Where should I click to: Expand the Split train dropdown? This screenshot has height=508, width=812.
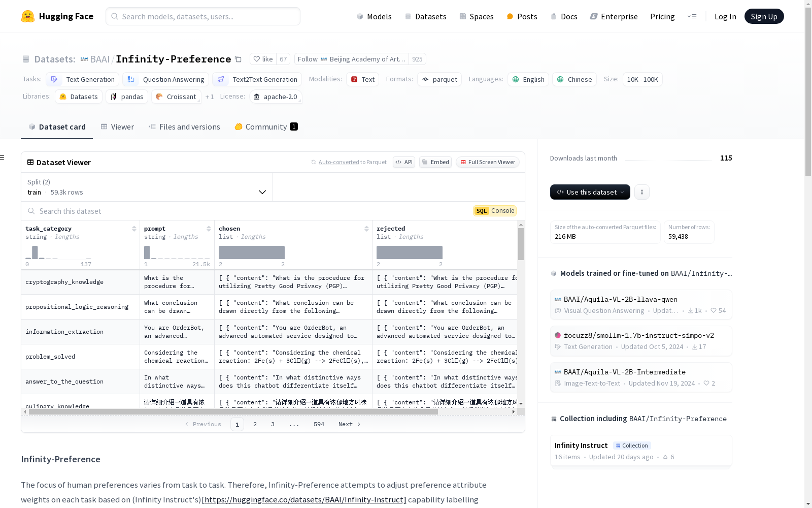tap(147, 187)
